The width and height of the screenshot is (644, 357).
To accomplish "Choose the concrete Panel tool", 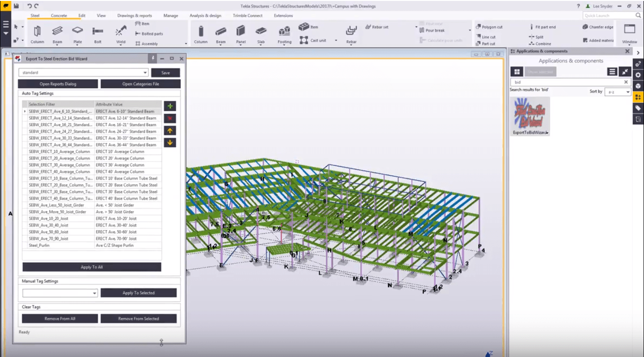I will tap(241, 35).
